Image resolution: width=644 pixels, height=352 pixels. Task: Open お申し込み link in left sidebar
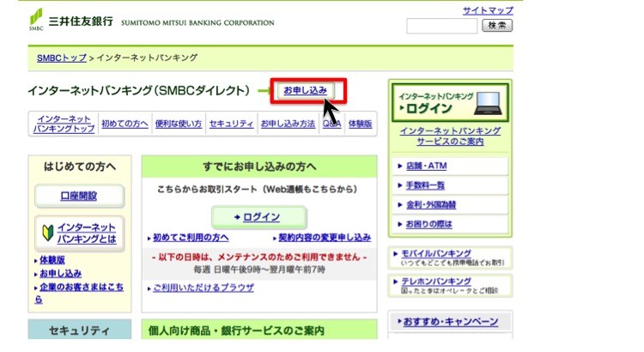60,274
